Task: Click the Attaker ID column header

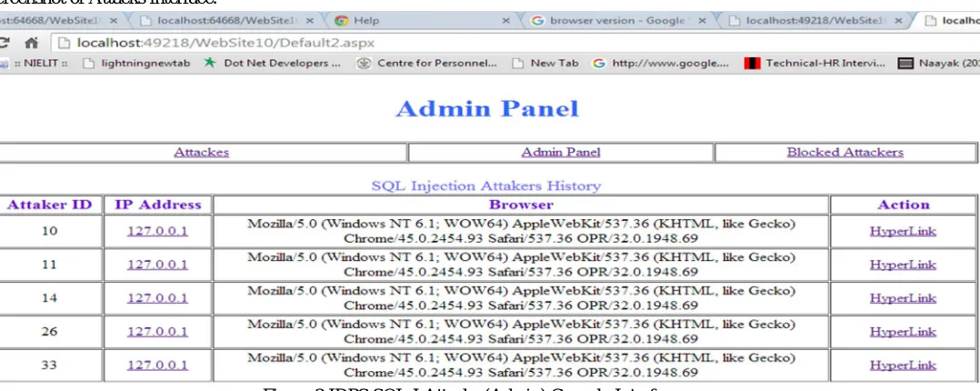Action: point(49,205)
